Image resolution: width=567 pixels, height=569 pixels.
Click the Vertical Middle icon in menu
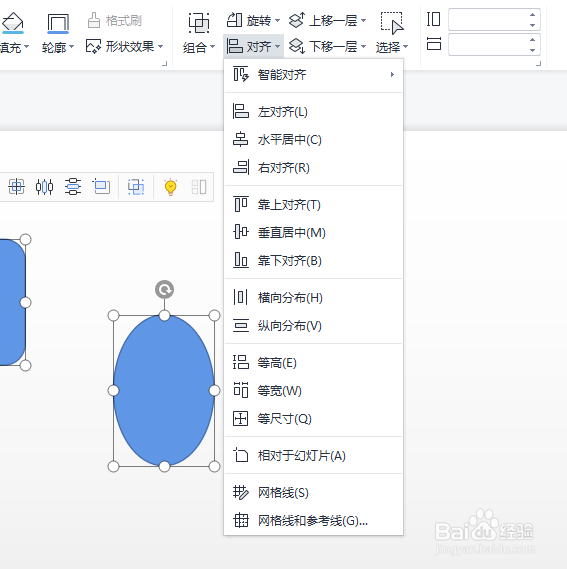coord(241,232)
